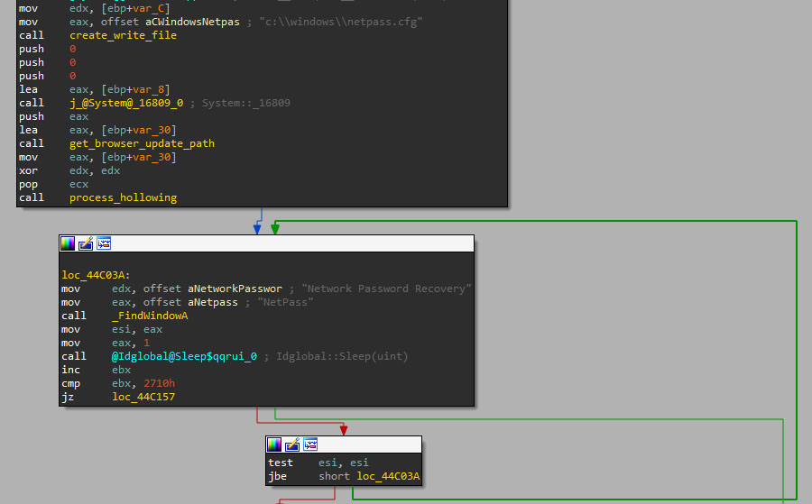Click the set node color icon on the loc_44C03A block
The image size is (812, 504).
pyautogui.click(x=69, y=243)
